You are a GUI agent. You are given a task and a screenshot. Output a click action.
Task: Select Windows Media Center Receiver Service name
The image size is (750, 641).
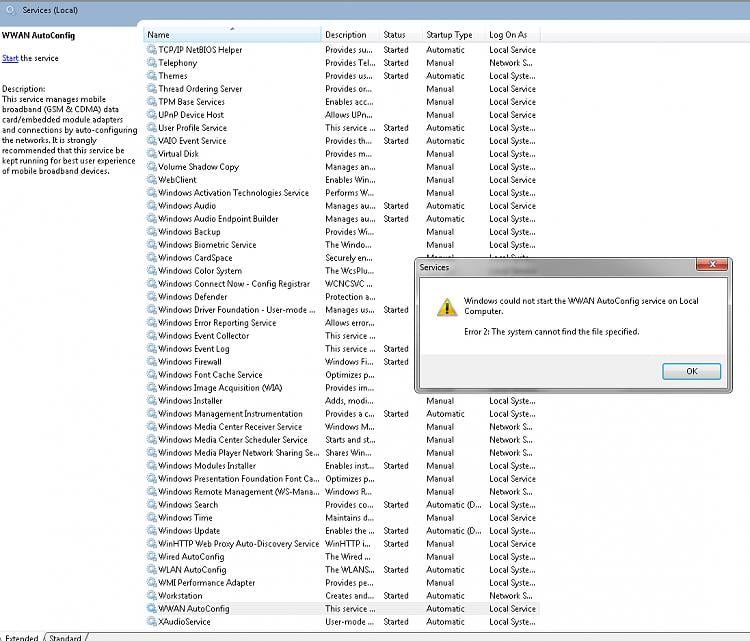(230, 427)
